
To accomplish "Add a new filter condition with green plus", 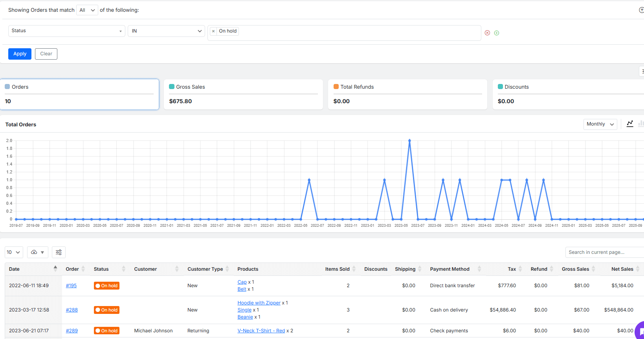I will pos(497,33).
